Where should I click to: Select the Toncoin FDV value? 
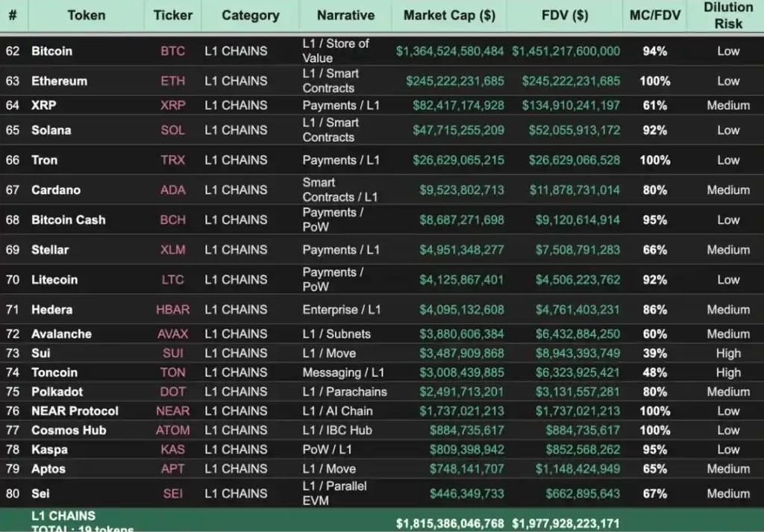pos(577,372)
